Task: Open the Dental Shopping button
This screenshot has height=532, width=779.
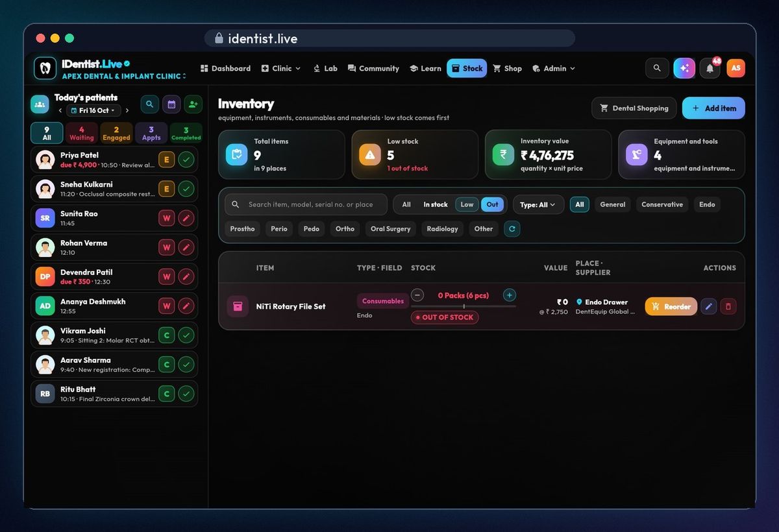Action: pos(634,108)
